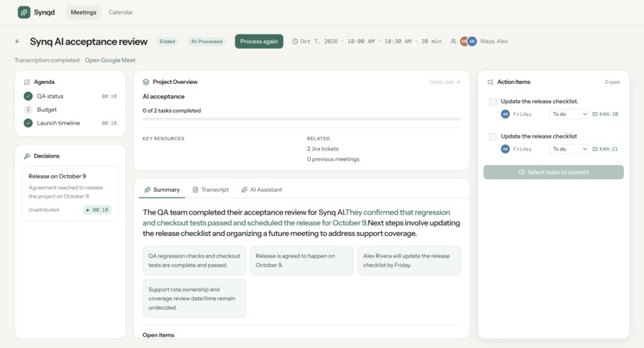Click the clock icon beside meeting date
This screenshot has height=348, width=644.
pyautogui.click(x=295, y=41)
